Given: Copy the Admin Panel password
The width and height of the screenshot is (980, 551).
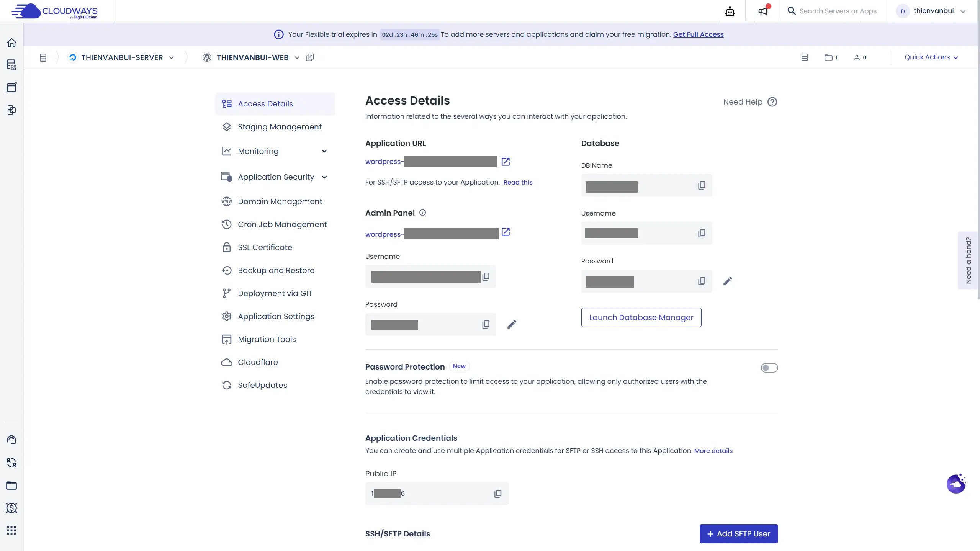Looking at the screenshot, I should coord(486,324).
